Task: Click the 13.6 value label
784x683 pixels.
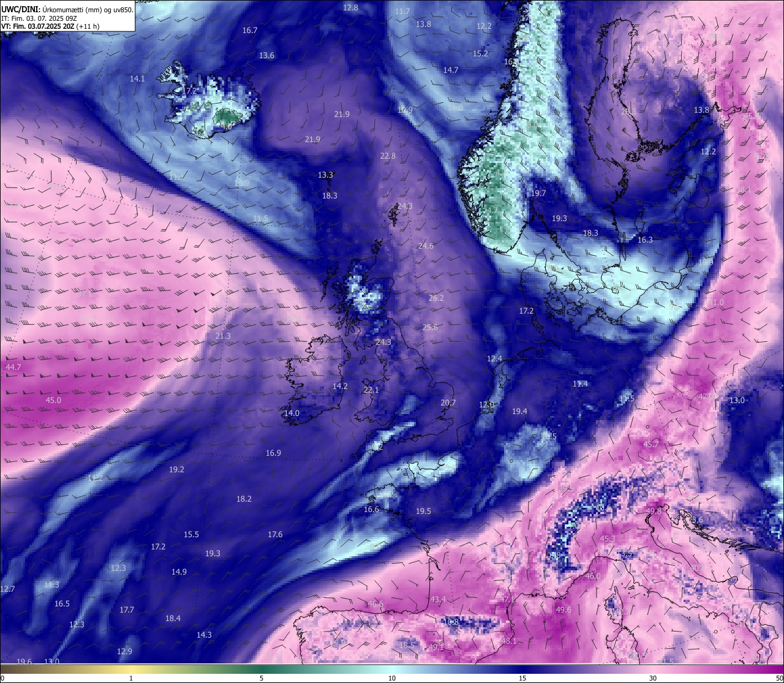Action: coord(266,55)
